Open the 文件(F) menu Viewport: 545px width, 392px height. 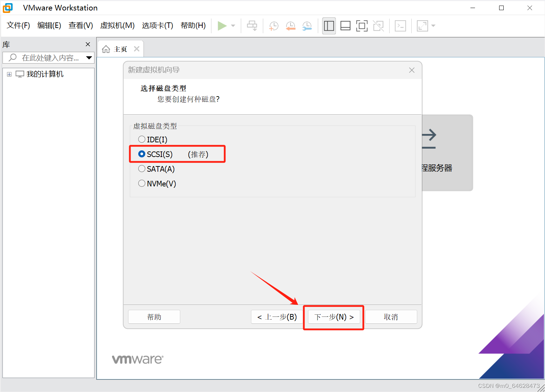click(18, 26)
